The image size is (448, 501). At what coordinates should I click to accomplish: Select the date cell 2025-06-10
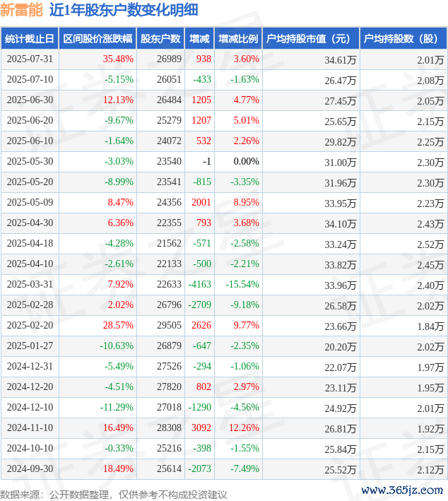30,141
